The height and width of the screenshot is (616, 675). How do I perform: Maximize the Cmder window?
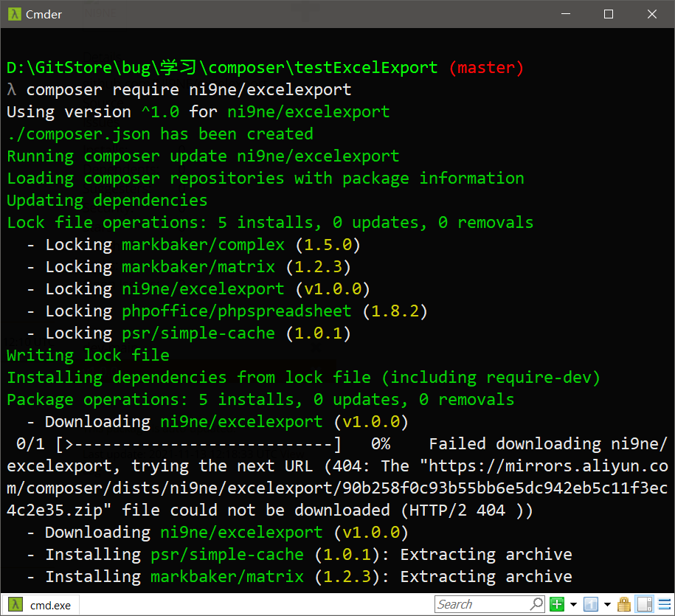click(609, 14)
